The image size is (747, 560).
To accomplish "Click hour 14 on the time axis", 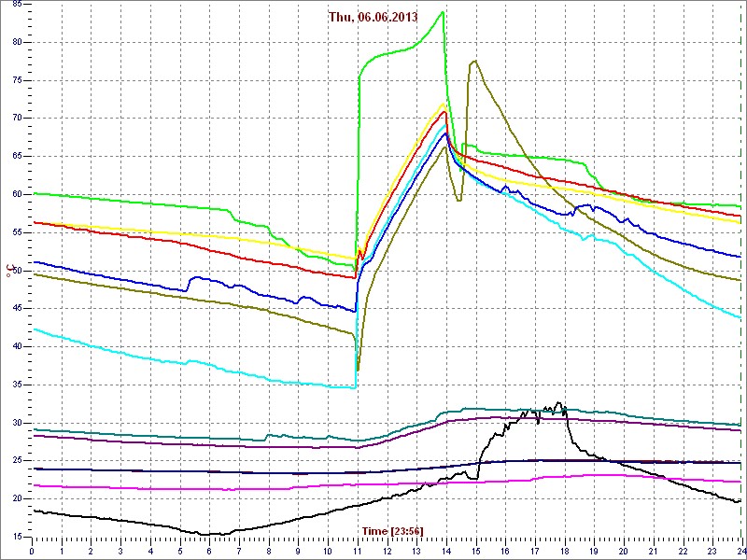I will tap(446, 550).
